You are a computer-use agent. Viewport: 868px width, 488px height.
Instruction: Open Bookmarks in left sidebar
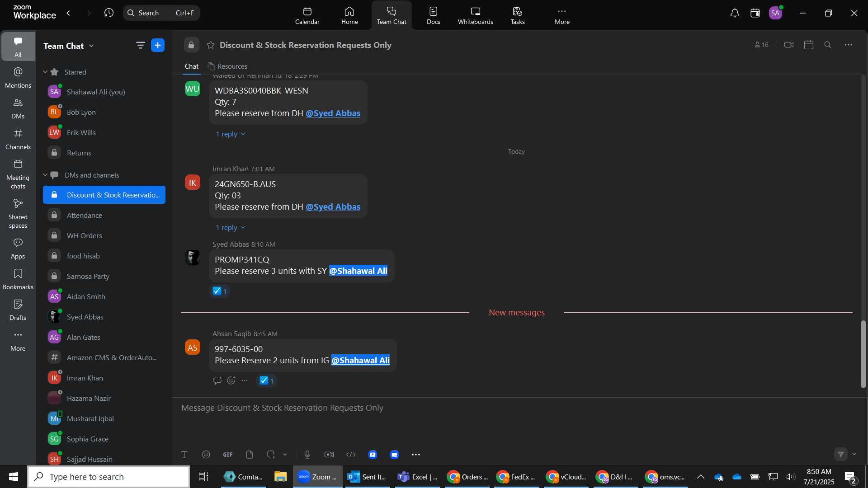pos(18,279)
